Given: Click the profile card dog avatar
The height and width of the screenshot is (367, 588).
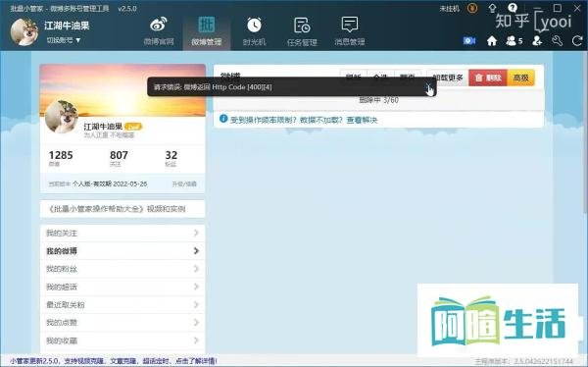Looking at the screenshot, I should 62,117.
